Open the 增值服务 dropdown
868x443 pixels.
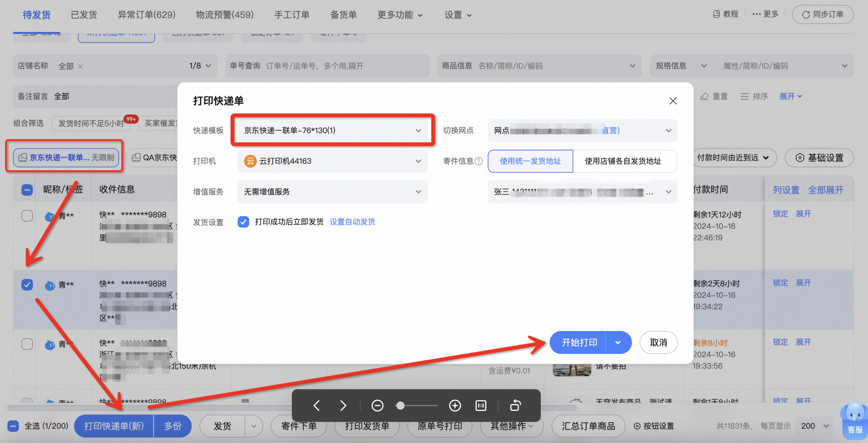tap(332, 192)
